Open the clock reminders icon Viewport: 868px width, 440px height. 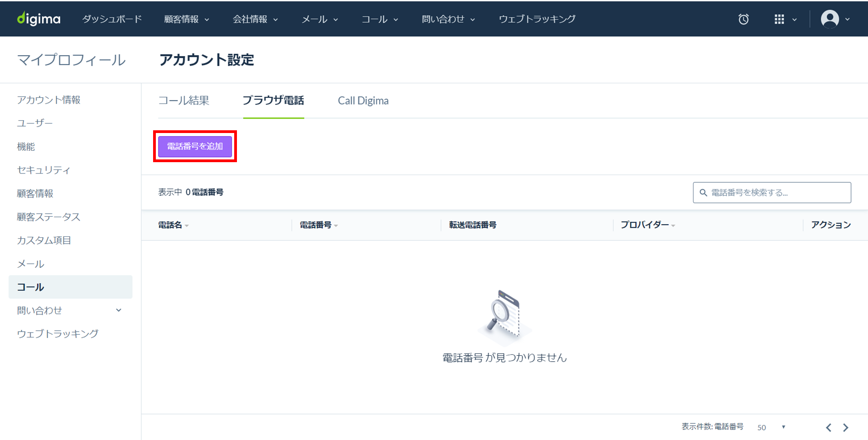[x=744, y=19]
